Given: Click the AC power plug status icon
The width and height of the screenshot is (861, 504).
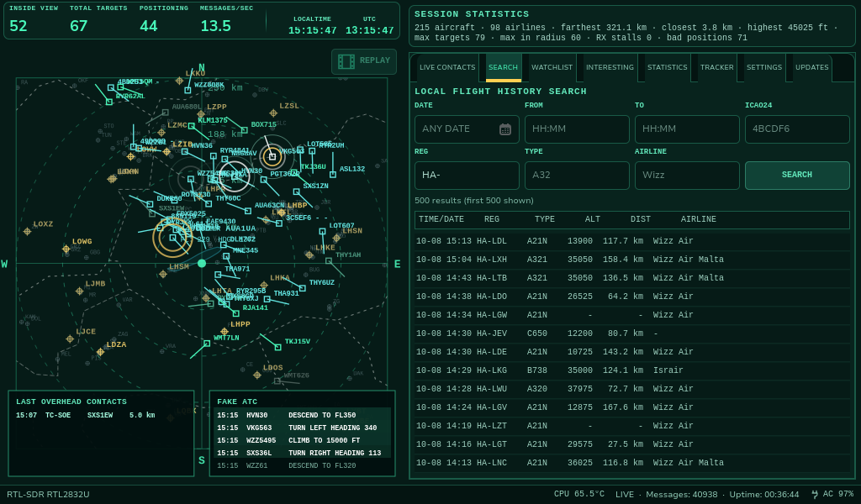Looking at the screenshot, I should pyautogui.click(x=814, y=495).
